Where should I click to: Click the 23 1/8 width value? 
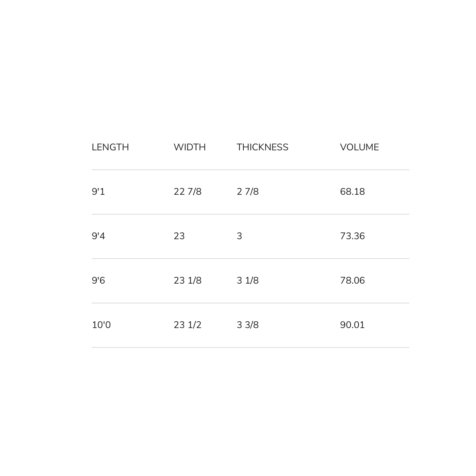[x=187, y=280]
